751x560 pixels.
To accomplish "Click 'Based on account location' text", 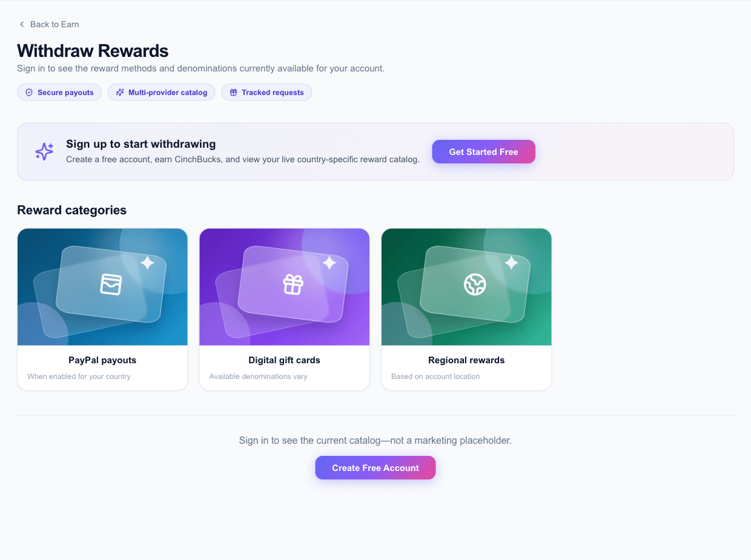I will pos(435,377).
